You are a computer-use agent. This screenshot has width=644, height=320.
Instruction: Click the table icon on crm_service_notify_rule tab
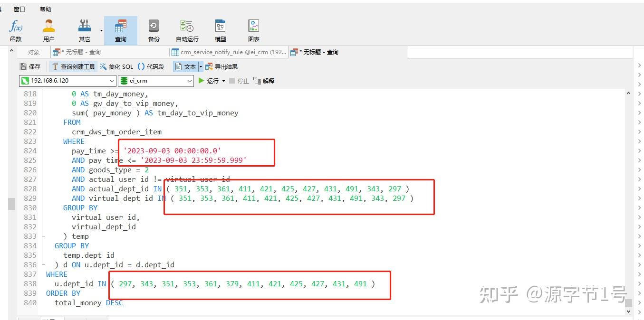pyautogui.click(x=175, y=52)
